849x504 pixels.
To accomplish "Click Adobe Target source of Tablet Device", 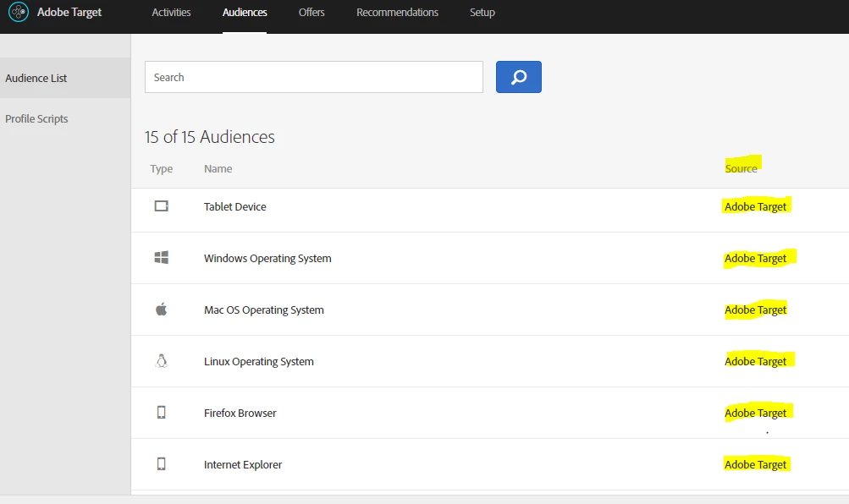I will [x=755, y=206].
